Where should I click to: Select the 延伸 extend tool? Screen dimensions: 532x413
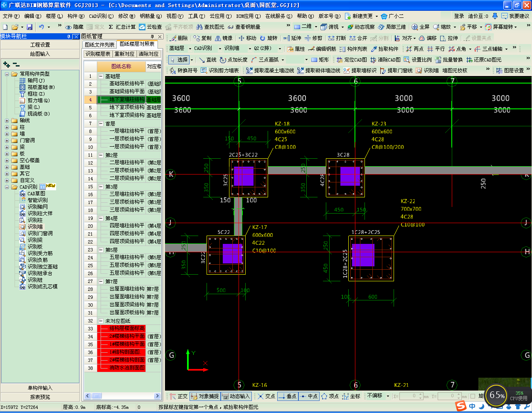[292, 38]
